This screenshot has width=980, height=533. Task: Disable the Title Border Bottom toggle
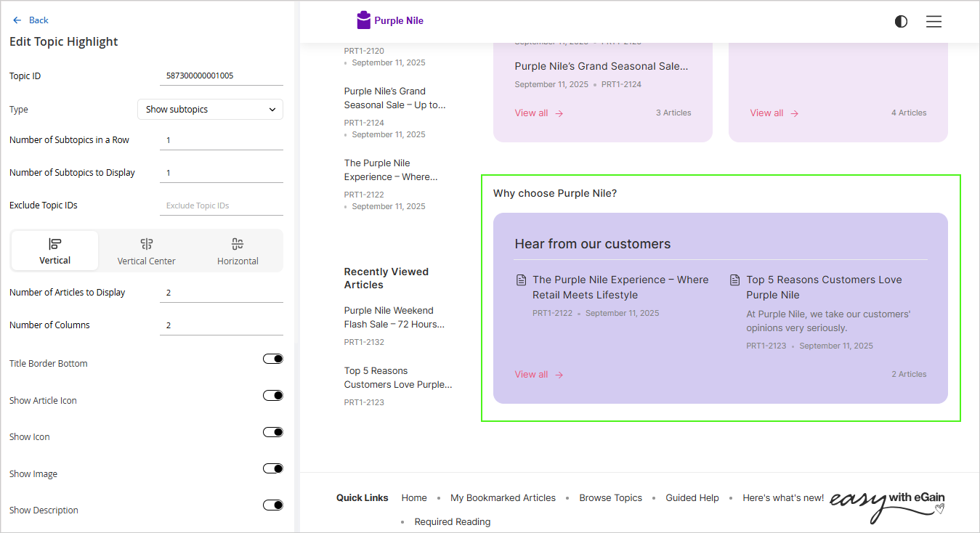pos(272,359)
